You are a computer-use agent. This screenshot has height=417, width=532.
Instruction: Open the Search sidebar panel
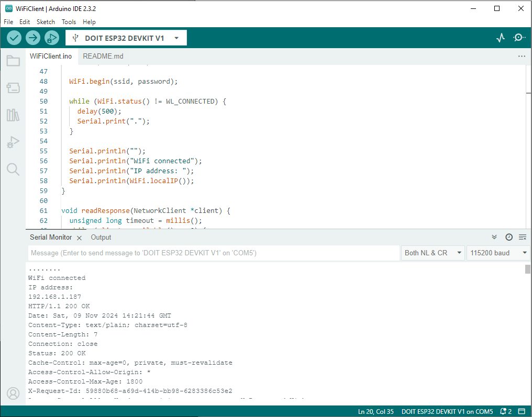pyautogui.click(x=13, y=169)
